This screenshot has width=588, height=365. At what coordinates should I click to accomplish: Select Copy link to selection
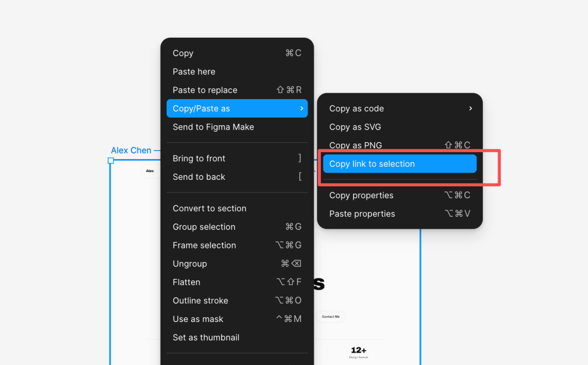(400, 163)
